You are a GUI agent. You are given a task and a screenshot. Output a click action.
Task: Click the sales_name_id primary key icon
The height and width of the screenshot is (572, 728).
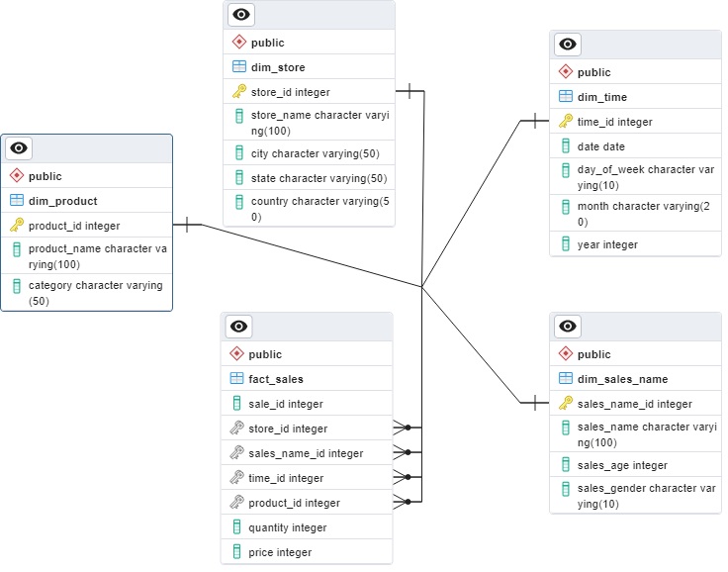click(x=565, y=404)
